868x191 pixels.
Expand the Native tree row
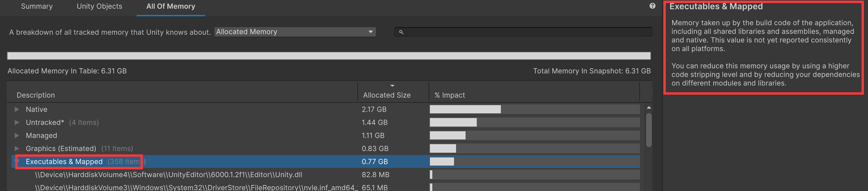click(x=17, y=109)
